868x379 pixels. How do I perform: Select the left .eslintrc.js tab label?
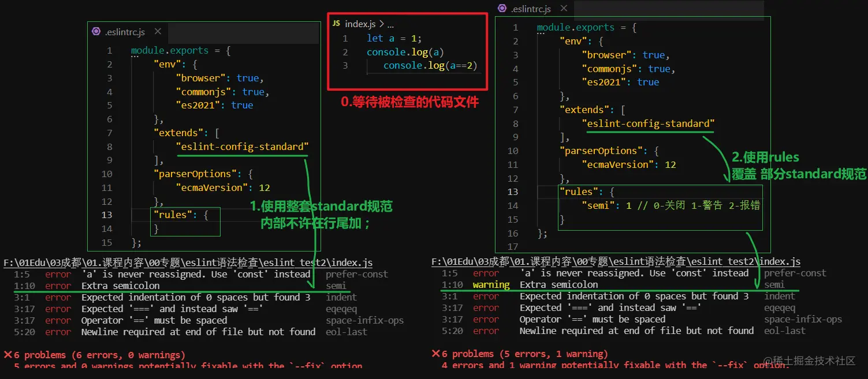125,32
